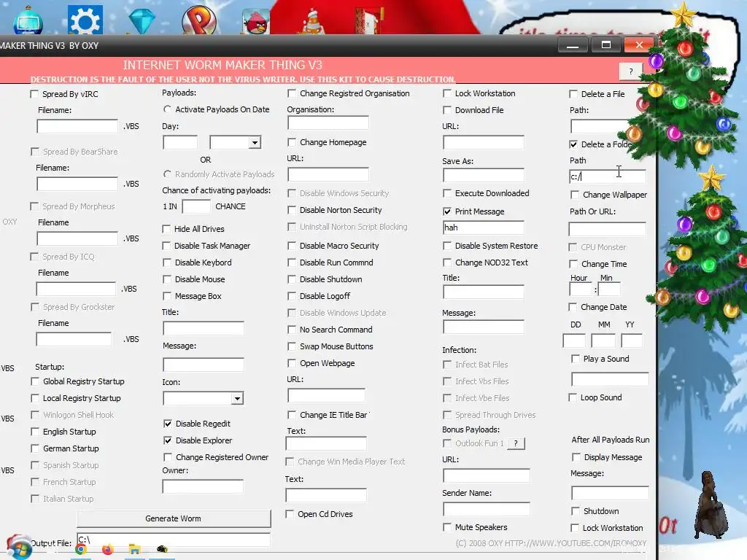Click the Change IE Title Bar Text field
The width and height of the screenshot is (747, 560).
click(x=326, y=443)
